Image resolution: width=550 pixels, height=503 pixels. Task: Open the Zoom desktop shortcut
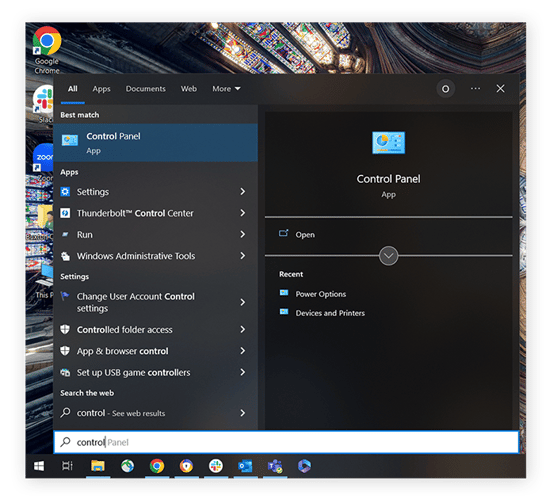(x=43, y=161)
